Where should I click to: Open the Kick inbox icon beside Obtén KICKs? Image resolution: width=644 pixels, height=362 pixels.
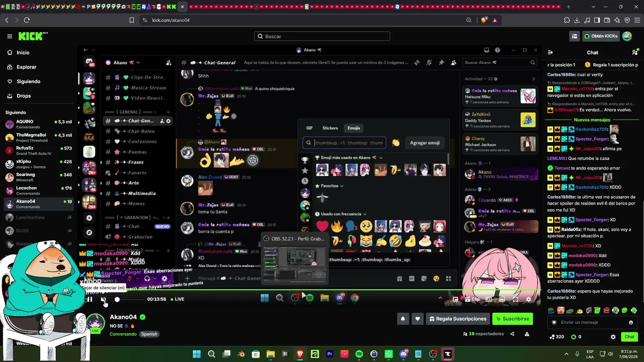574,36
